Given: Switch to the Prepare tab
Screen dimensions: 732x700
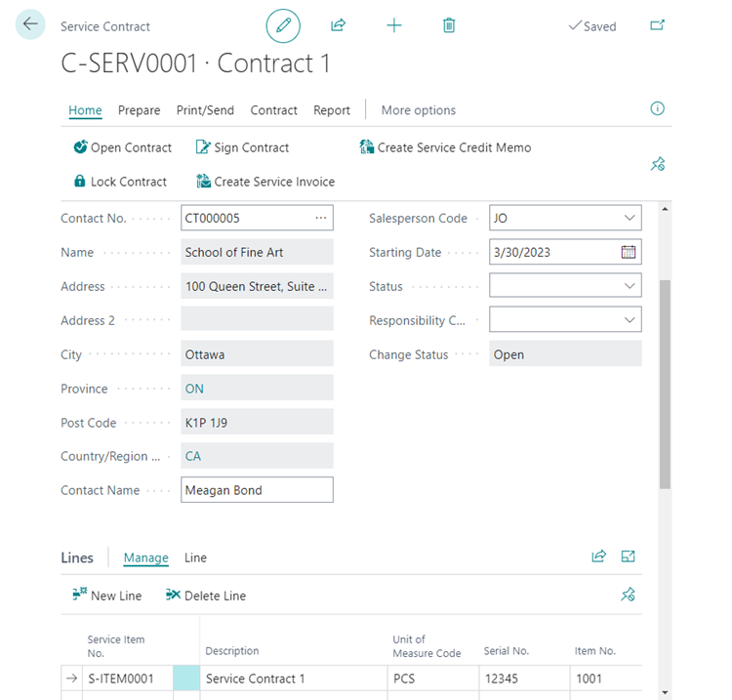Looking at the screenshot, I should click(139, 110).
